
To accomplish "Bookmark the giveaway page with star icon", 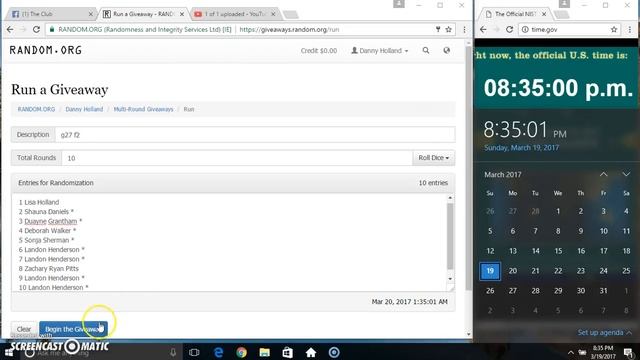I will 449,29.
